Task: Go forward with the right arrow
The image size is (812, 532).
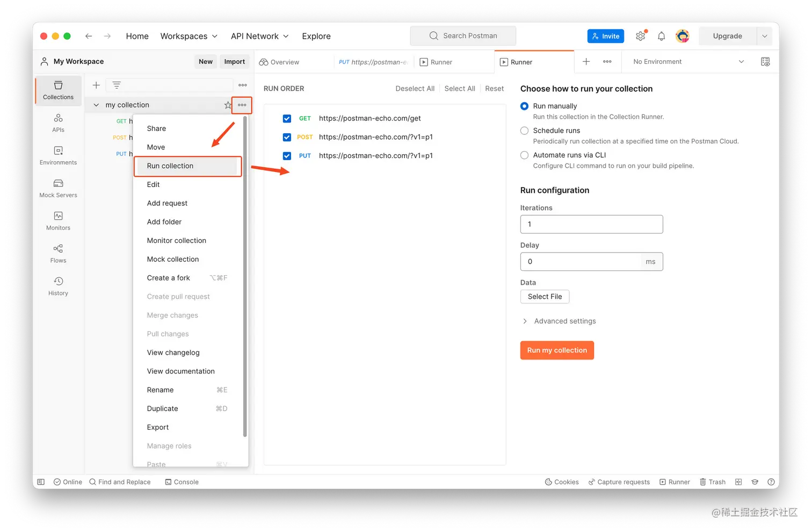Action: click(107, 36)
